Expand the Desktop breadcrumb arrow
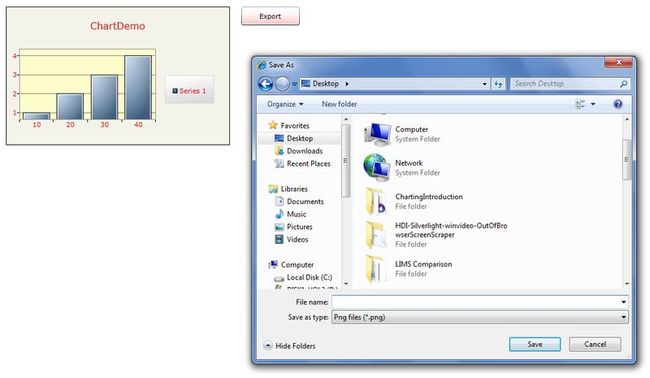This screenshot has width=650, height=378. click(347, 84)
